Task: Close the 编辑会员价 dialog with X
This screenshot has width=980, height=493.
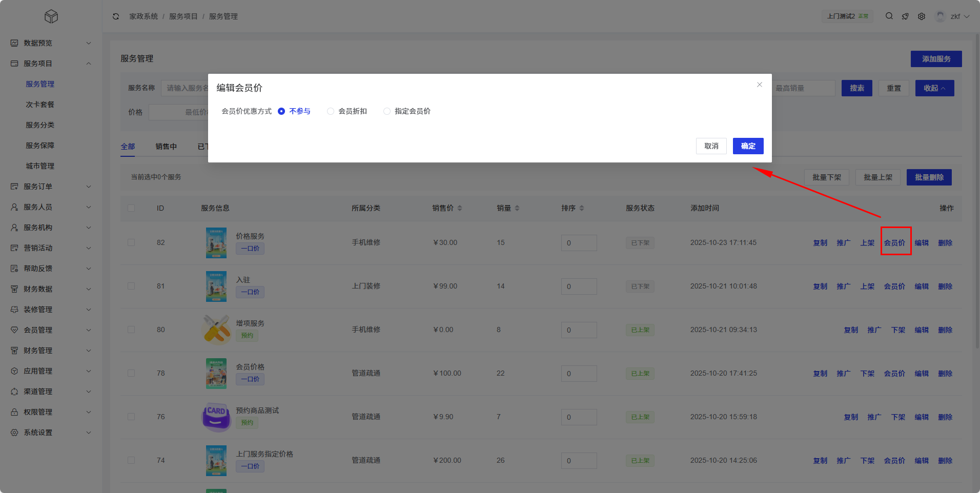Action: [760, 85]
